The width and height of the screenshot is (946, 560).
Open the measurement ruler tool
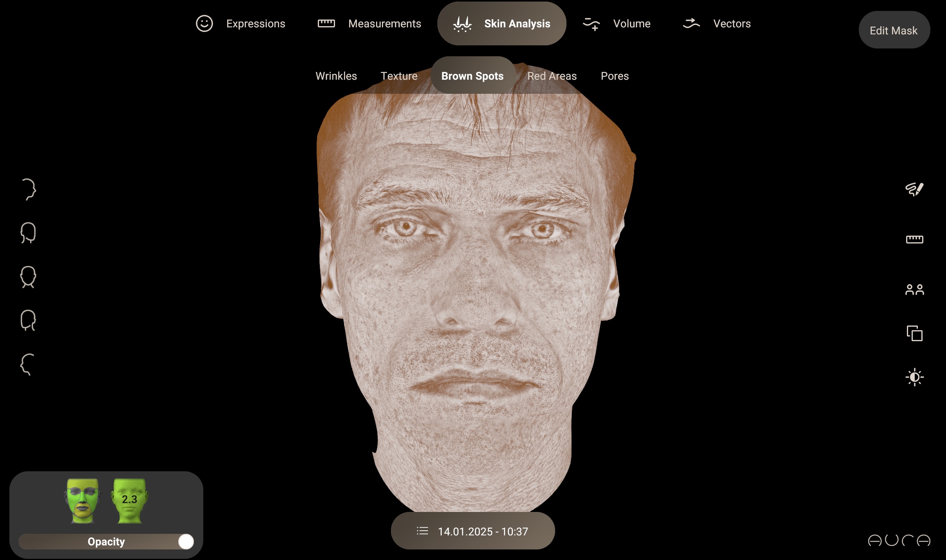click(x=914, y=239)
